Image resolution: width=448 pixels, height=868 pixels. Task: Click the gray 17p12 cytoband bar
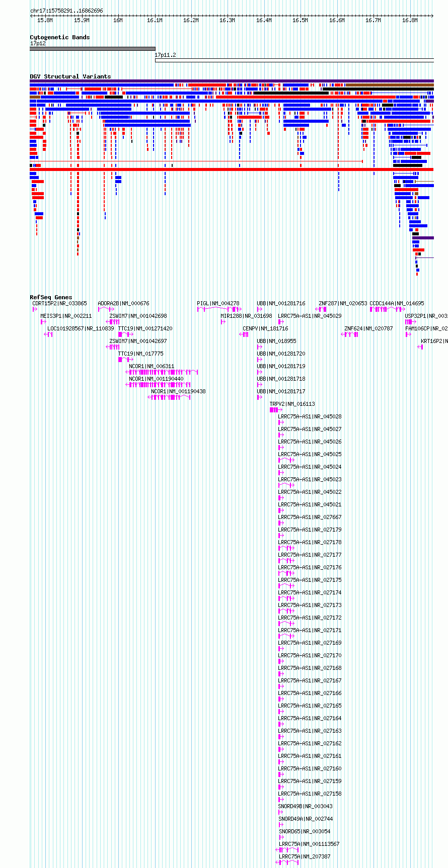[93, 49]
